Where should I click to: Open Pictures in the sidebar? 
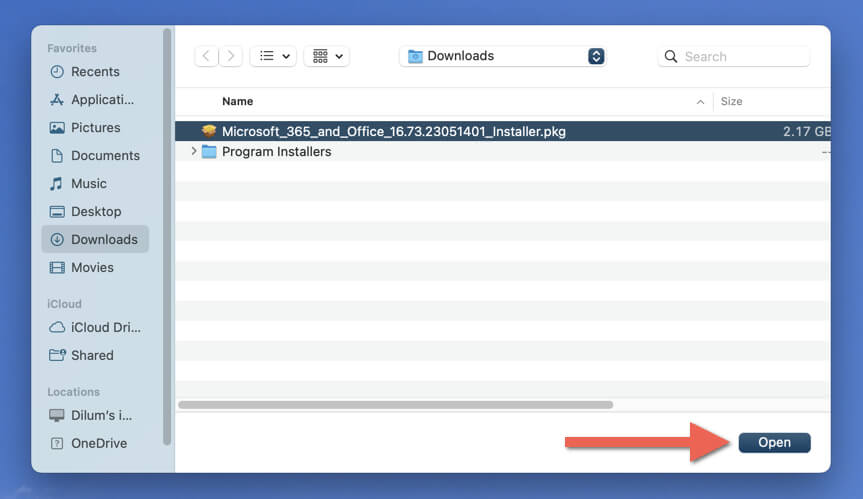tap(95, 128)
